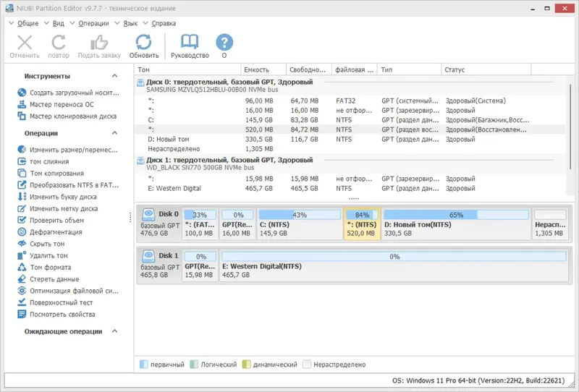
Task: Click the первичный legend color swatch
Action: point(143,365)
